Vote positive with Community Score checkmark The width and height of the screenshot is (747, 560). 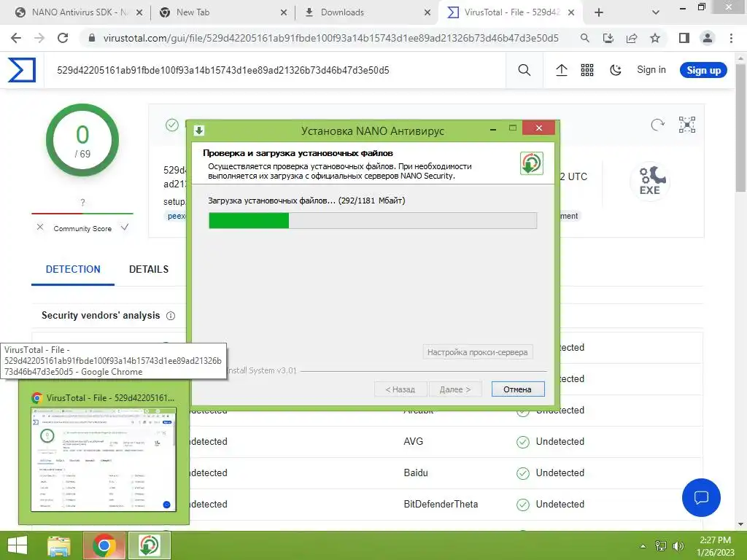point(124,227)
